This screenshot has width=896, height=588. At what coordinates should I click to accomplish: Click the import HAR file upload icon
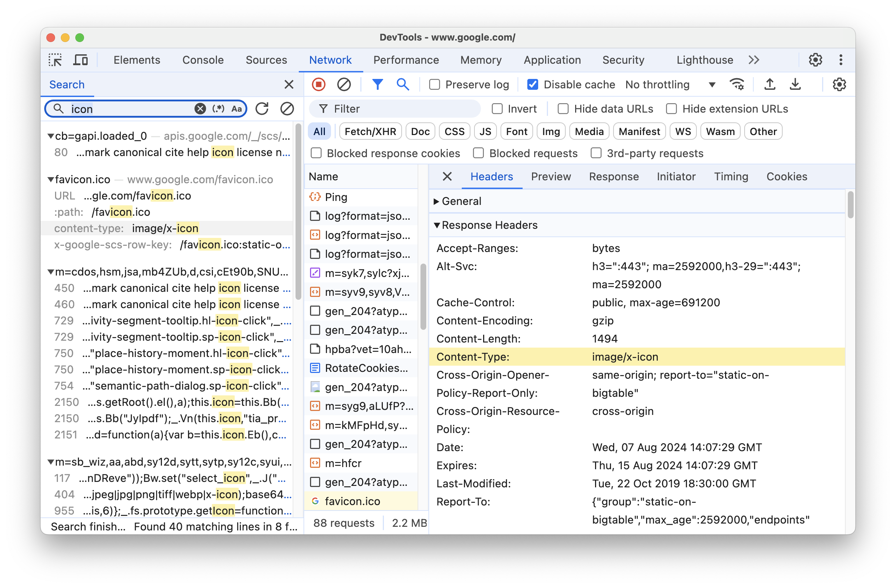770,84
